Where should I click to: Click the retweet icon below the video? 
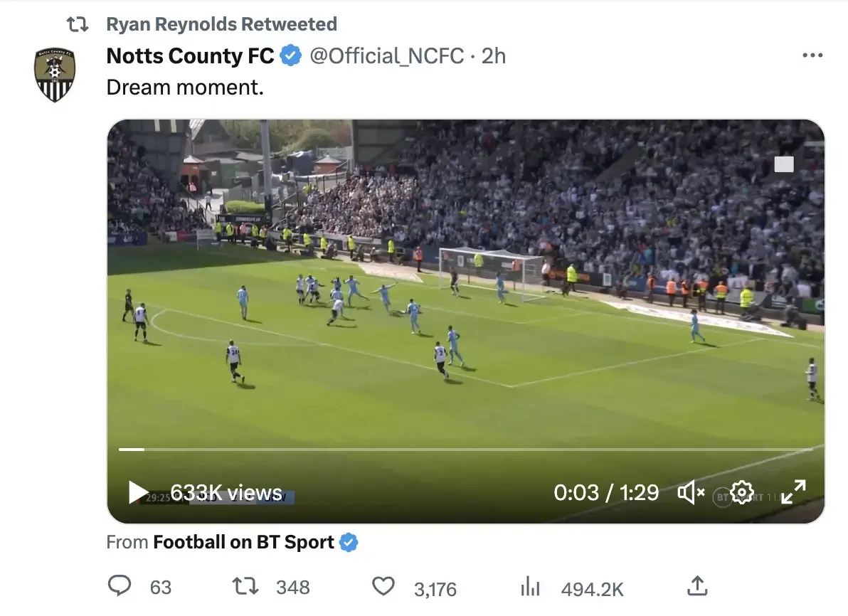tap(245, 586)
